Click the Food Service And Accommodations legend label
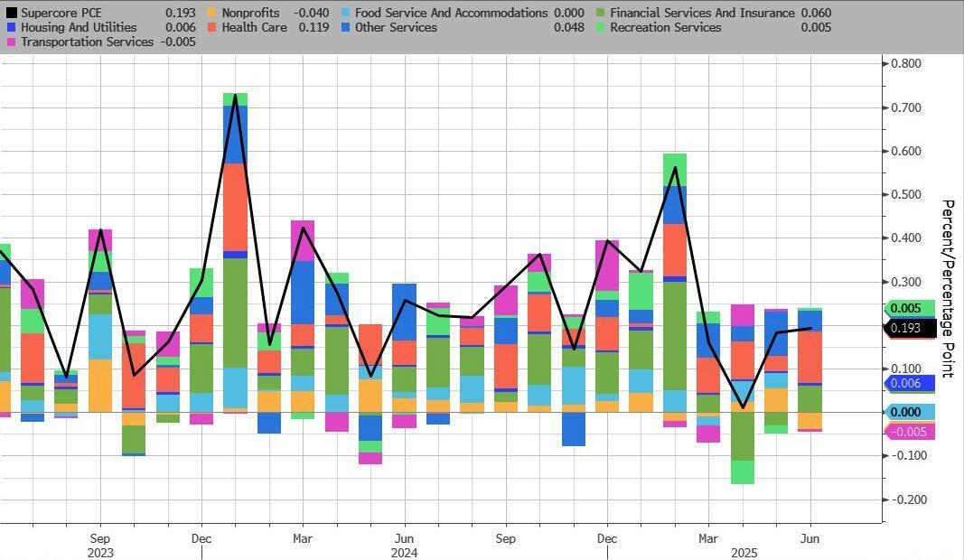This screenshot has height=560, width=964. point(451,14)
